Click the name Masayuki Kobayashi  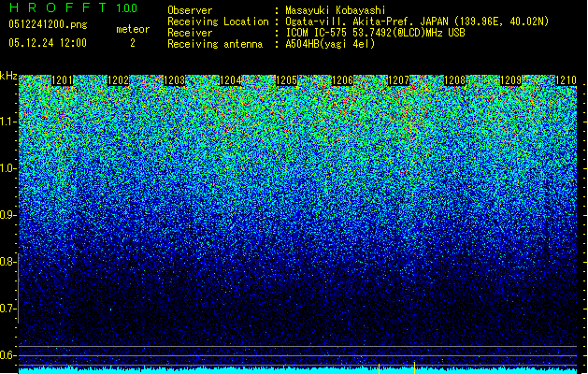336,10
